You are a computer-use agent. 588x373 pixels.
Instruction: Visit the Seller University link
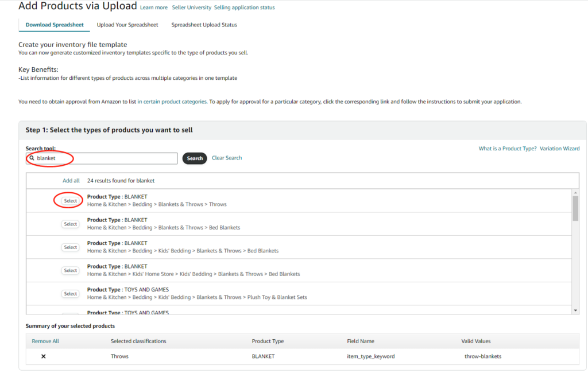pyautogui.click(x=192, y=7)
